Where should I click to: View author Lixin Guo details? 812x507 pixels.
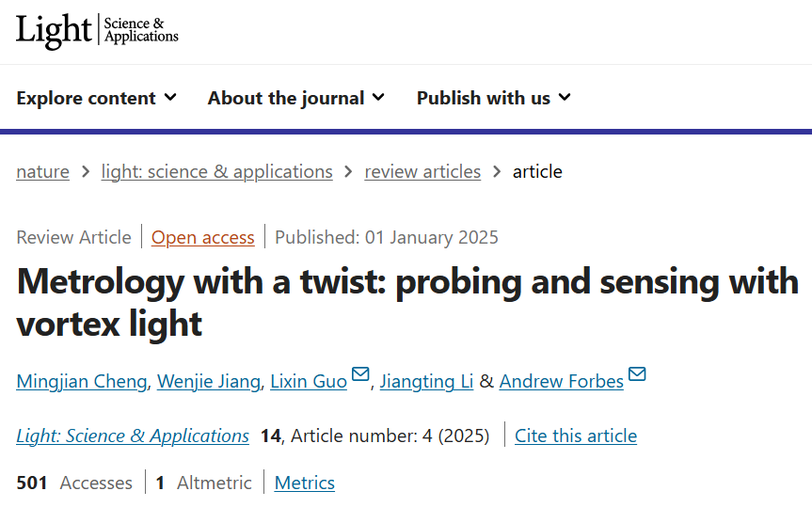point(309,381)
